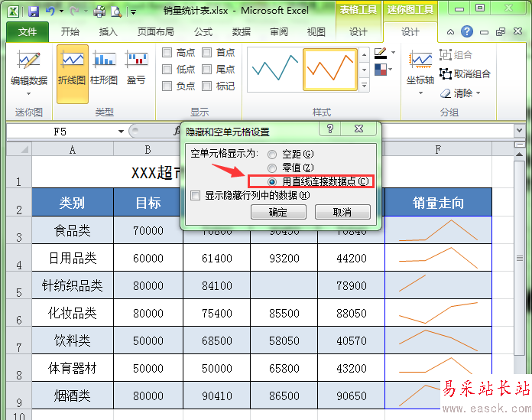Click cell containing 日用品类
The width and height of the screenshot is (532, 420).
tap(73, 258)
